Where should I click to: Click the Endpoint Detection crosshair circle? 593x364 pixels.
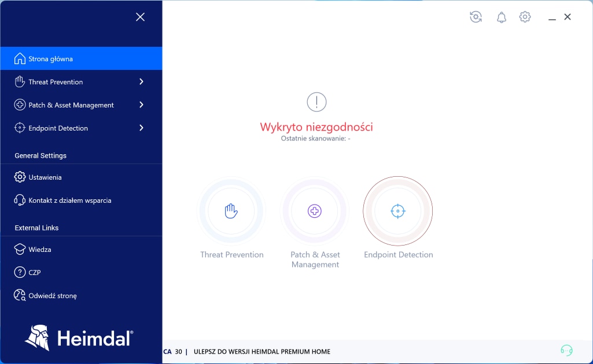[x=398, y=211]
